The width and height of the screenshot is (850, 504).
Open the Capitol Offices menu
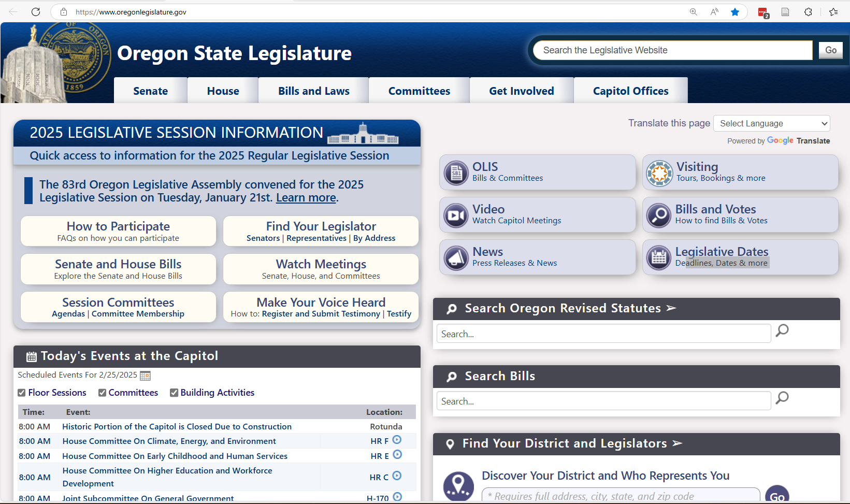[630, 91]
